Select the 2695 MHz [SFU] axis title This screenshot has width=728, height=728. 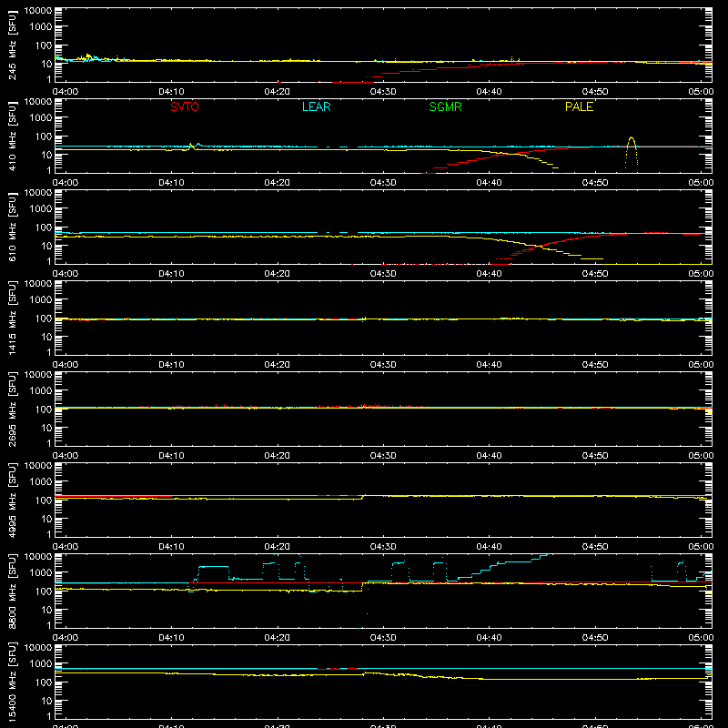click(x=12, y=409)
